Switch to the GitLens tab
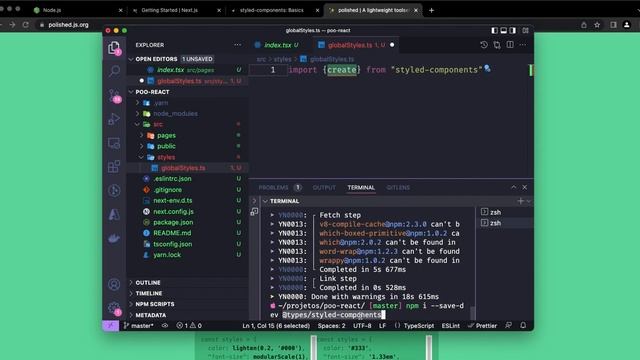This screenshot has width=640, height=360. point(398,187)
